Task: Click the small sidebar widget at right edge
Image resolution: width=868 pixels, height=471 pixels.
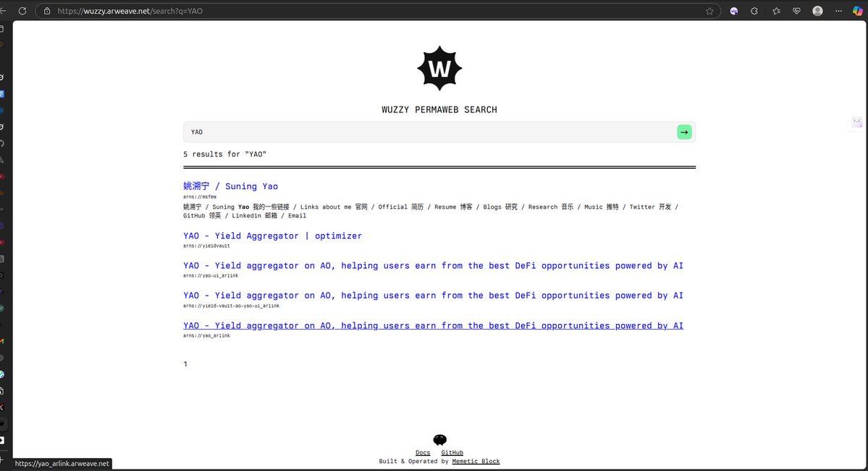Action: pos(857,121)
